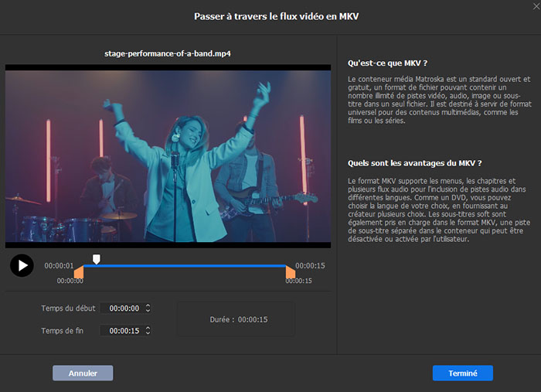Click the Qu'est-ce que MKV ? heading
The height and width of the screenshot is (392, 541).
pyautogui.click(x=387, y=63)
